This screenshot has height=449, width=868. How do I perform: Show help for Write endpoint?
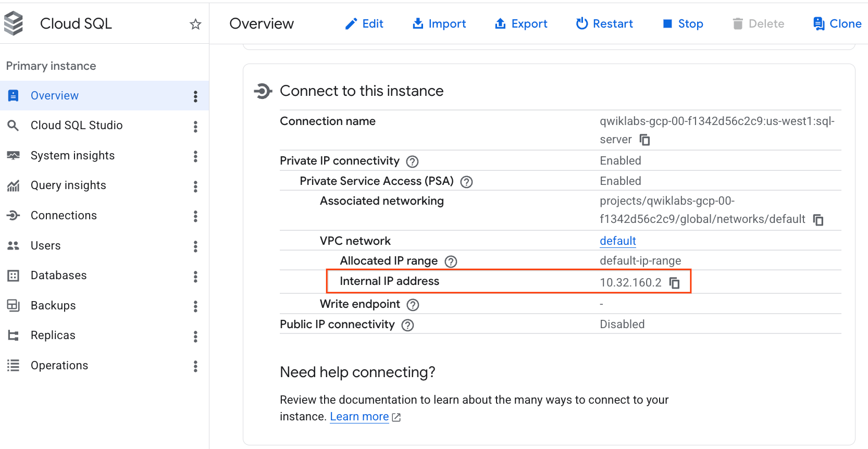click(x=413, y=305)
